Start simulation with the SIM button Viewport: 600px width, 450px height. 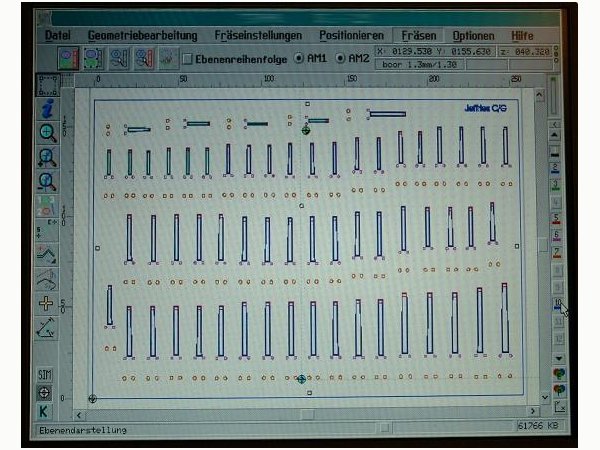click(45, 374)
